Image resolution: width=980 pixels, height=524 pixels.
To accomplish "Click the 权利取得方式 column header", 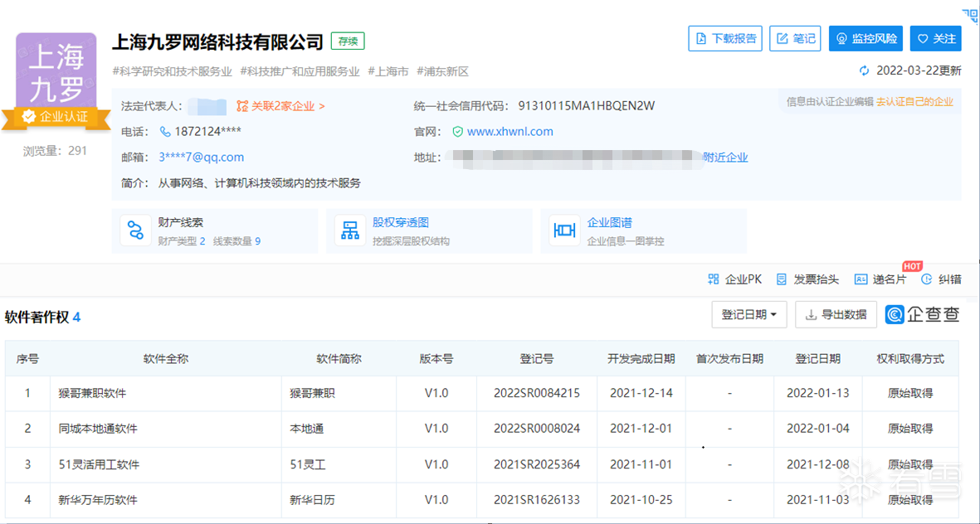I will click(910, 358).
